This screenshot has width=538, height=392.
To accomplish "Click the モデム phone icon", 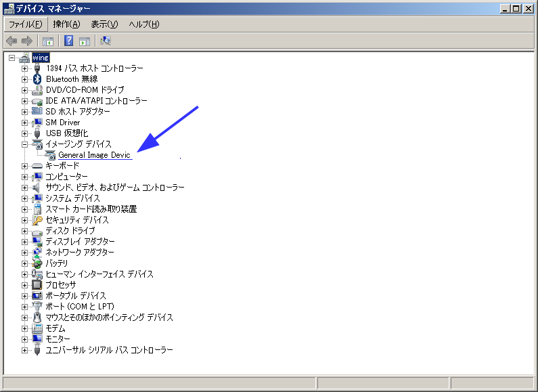I will (x=37, y=328).
